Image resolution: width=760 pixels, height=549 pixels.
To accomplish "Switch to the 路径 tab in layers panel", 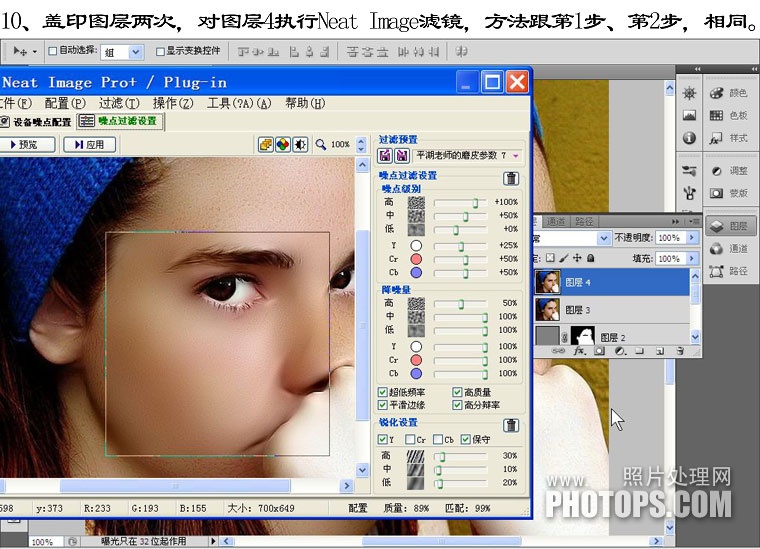I will (584, 221).
